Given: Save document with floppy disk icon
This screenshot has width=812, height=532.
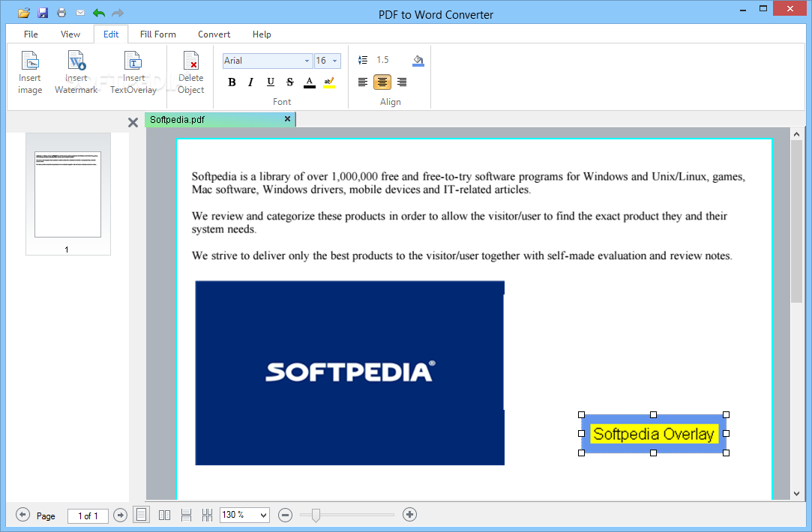Looking at the screenshot, I should tap(43, 13).
